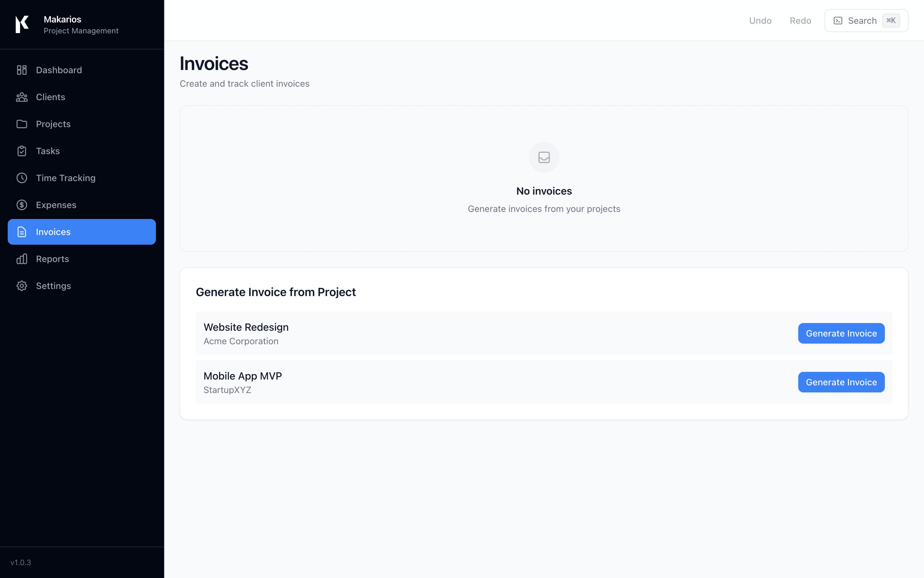Click the Reports bar chart icon
924x578 pixels.
[x=22, y=259]
